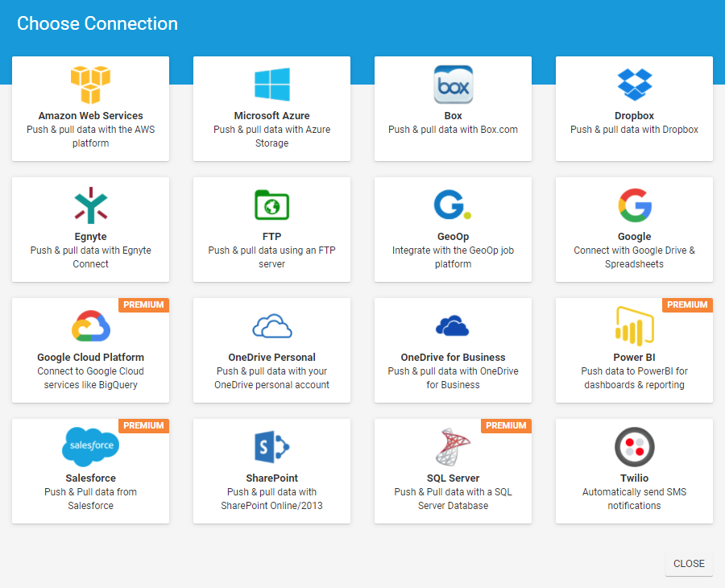Click the PREMIUM badge on Salesforce
Image resolution: width=725 pixels, height=588 pixels.
[144, 426]
